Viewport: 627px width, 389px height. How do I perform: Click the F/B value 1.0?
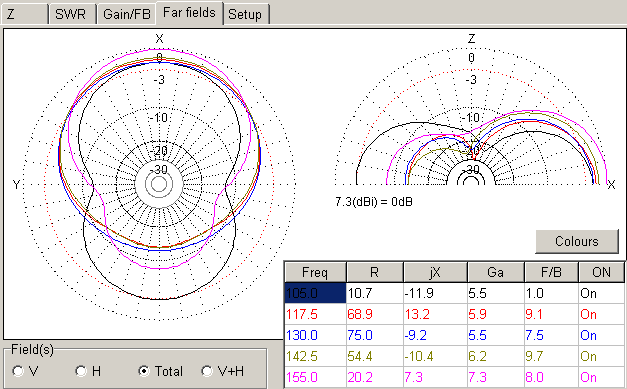pos(551,293)
